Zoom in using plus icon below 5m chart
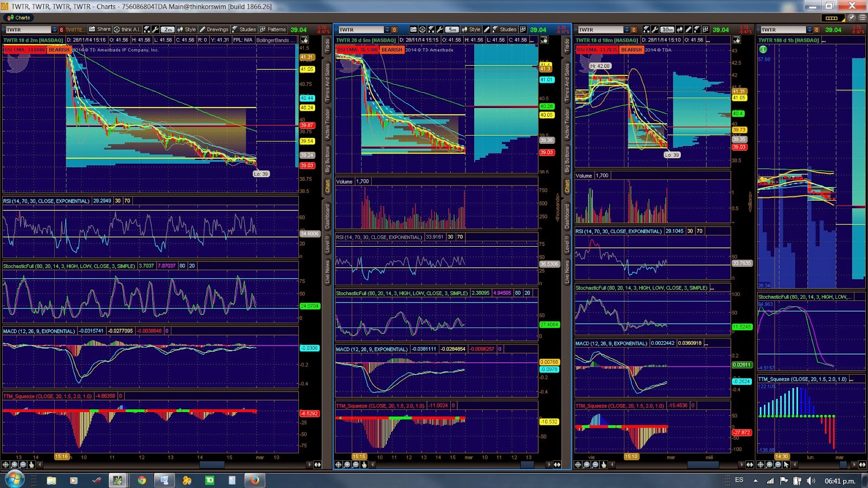Screen dimensions: 868x488 347,465
